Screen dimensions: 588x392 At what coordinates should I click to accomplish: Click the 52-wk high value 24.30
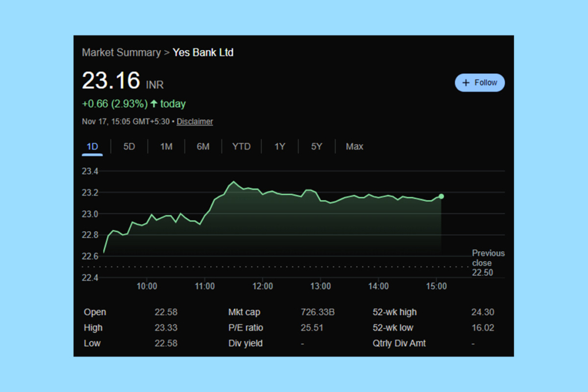pos(483,312)
